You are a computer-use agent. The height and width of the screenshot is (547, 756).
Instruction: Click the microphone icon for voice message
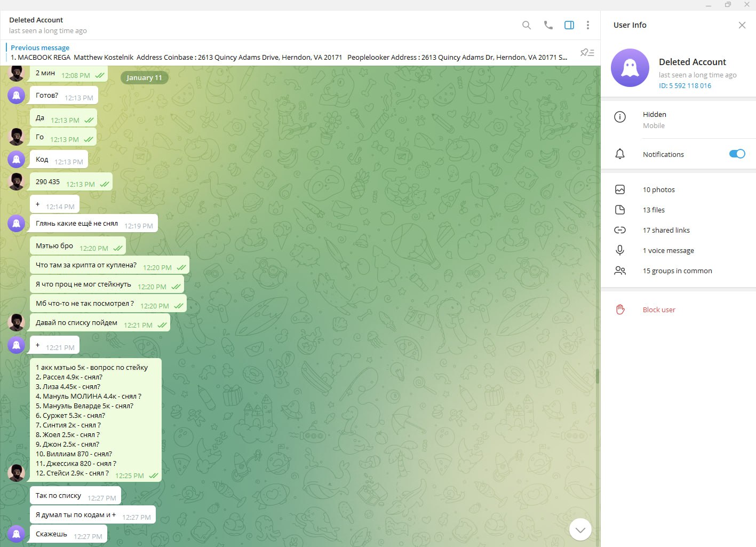tap(620, 250)
